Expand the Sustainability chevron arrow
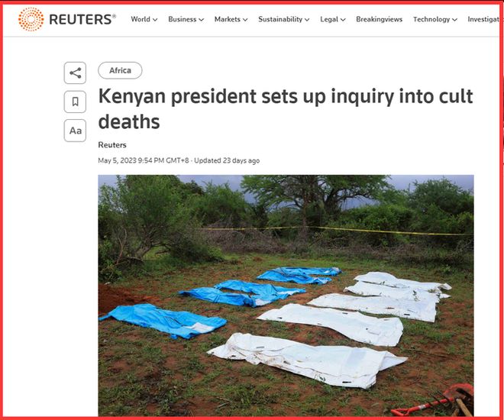504x420 pixels. [307, 20]
